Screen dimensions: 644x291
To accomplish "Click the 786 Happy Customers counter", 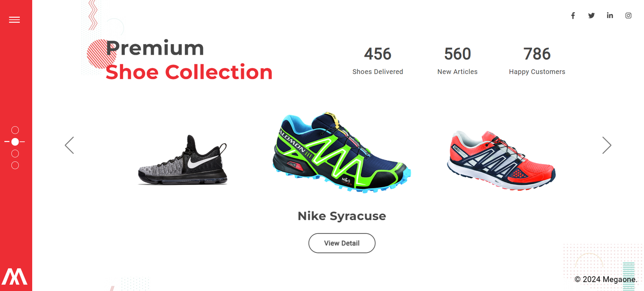I will (537, 60).
